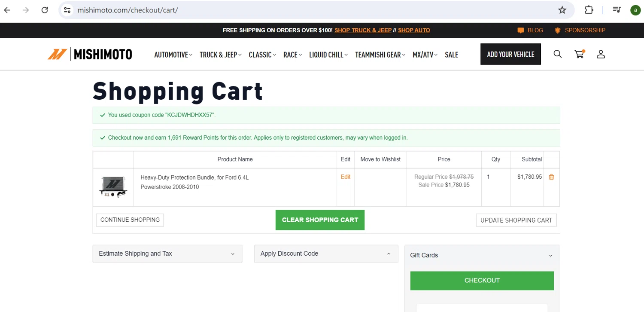
Task: Click the Shopping Cart heading
Action: [x=178, y=91]
